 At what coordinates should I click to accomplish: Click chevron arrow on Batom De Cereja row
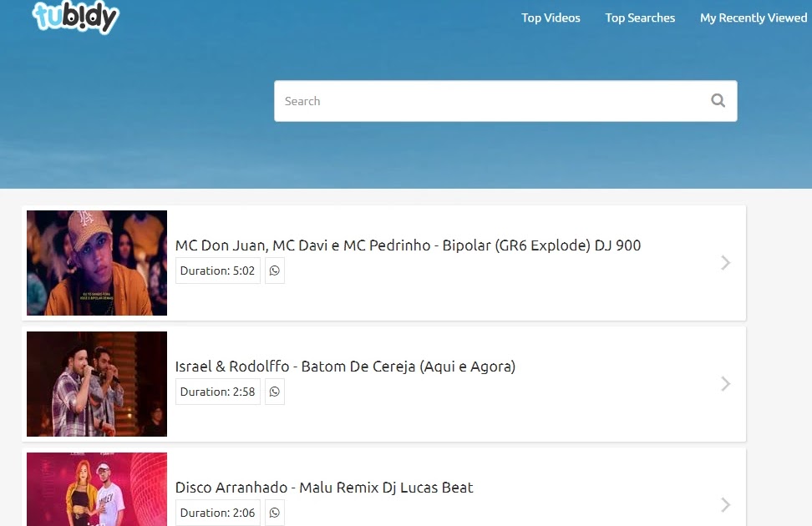725,384
